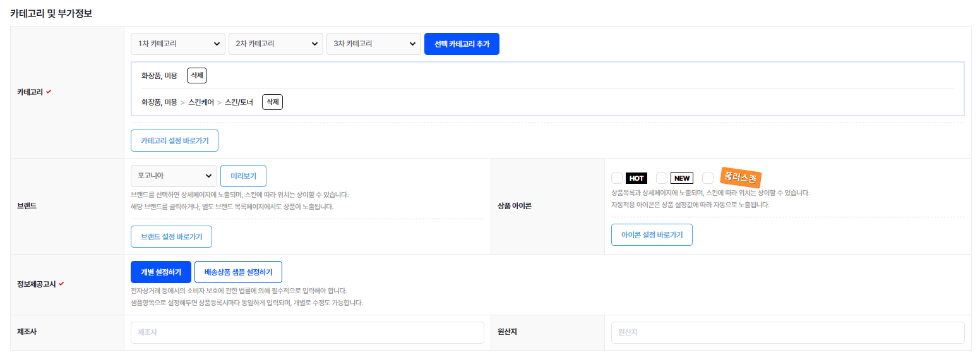Delete the 화장품, 미용 only category row
This screenshot has width=980, height=357.
(197, 75)
